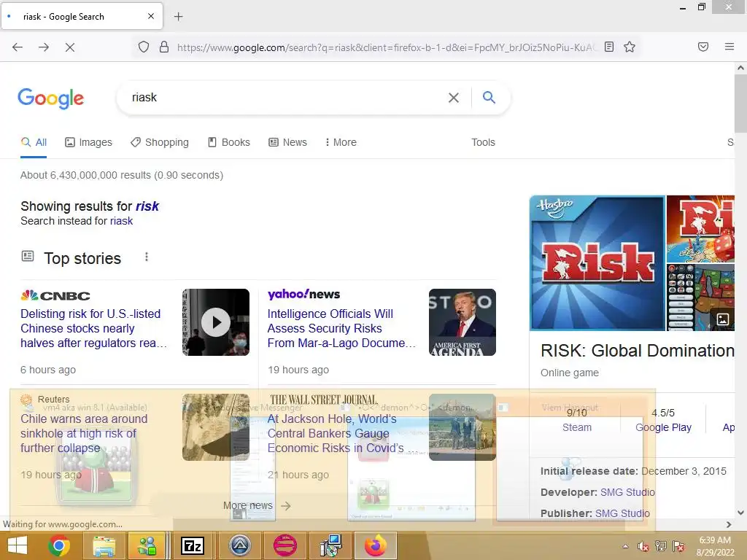Show hidden system tray icons
This screenshot has height=560, width=747.
click(x=625, y=546)
